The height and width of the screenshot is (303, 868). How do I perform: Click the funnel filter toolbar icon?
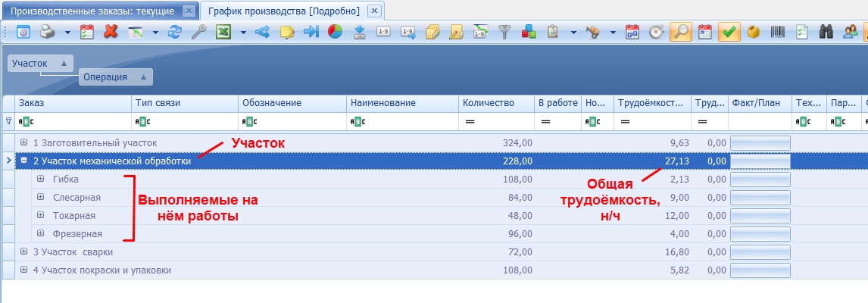click(504, 32)
